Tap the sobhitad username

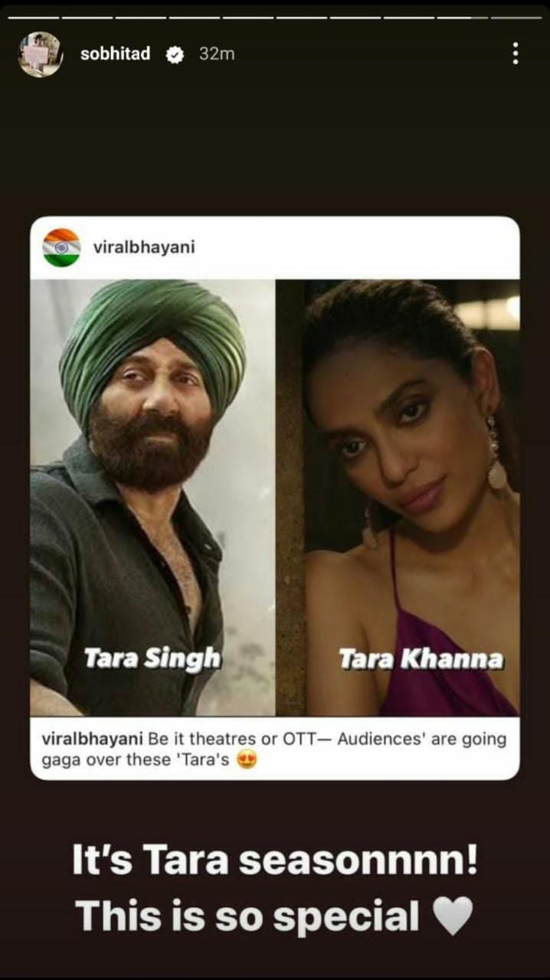click(x=115, y=54)
